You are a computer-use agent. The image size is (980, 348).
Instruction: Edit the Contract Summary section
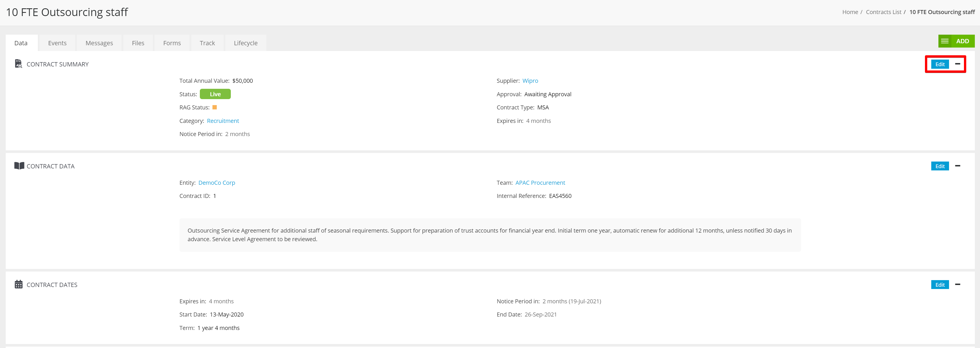point(940,64)
